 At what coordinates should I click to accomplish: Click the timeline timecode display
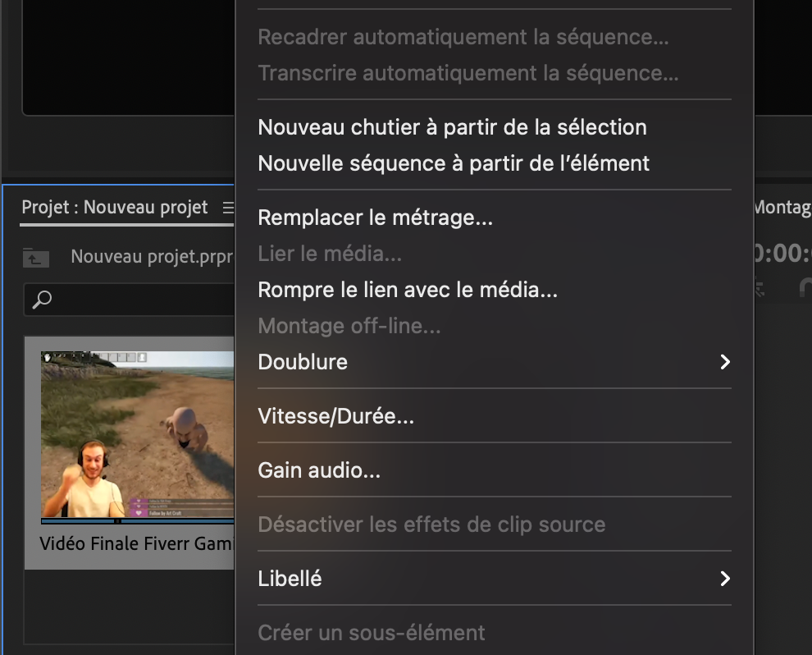[782, 254]
